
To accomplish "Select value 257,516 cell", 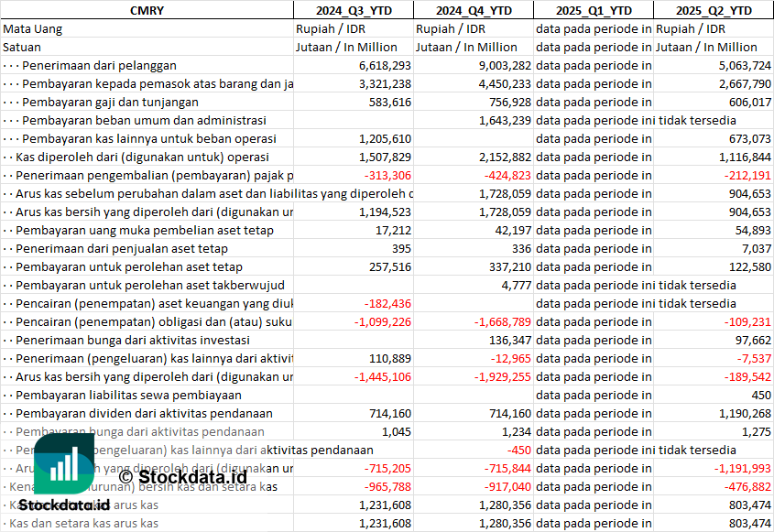I will pyautogui.click(x=354, y=267).
